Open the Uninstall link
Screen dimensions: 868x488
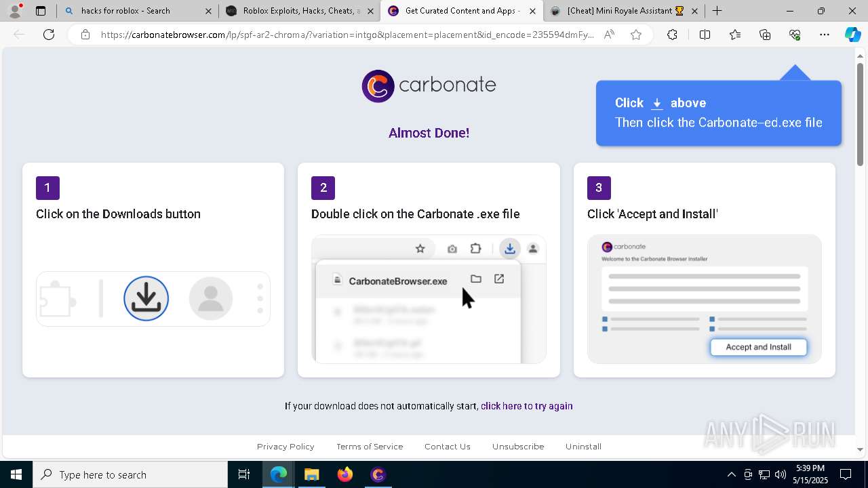tap(583, 447)
